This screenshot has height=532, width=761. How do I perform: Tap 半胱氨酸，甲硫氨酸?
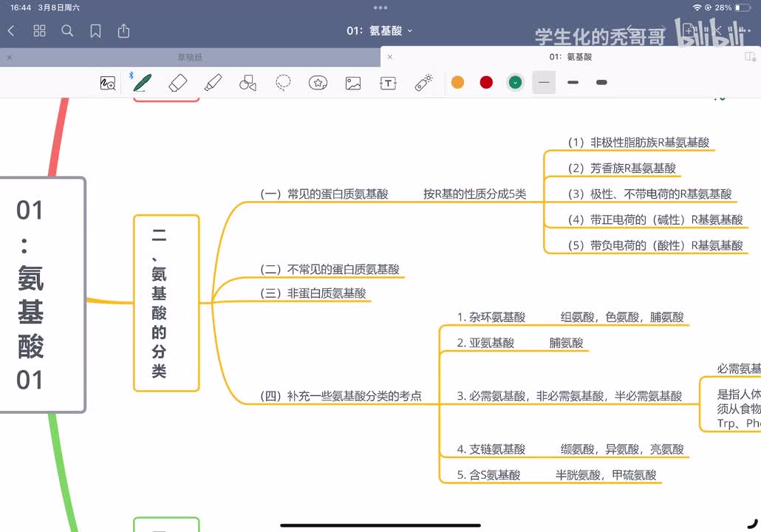pyautogui.click(x=606, y=475)
